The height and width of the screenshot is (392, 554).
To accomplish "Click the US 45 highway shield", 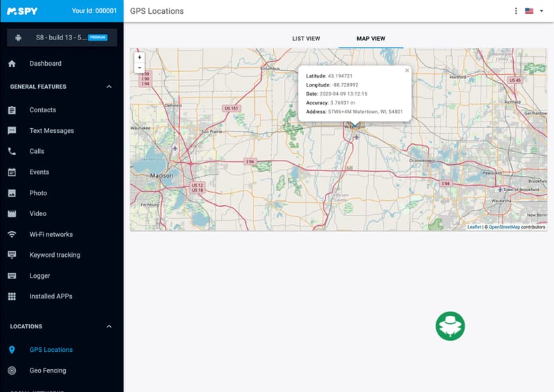I will click(515, 80).
